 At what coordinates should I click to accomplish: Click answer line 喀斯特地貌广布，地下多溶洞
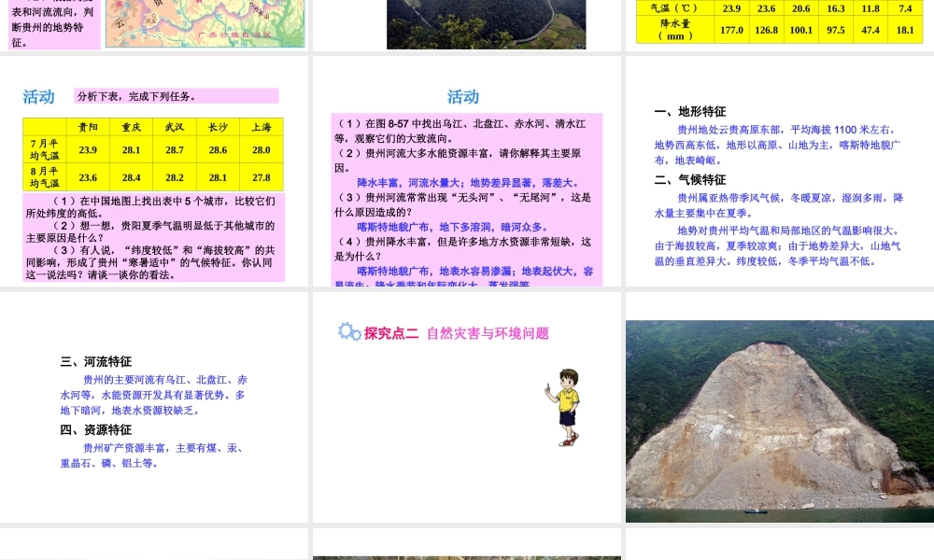453,227
